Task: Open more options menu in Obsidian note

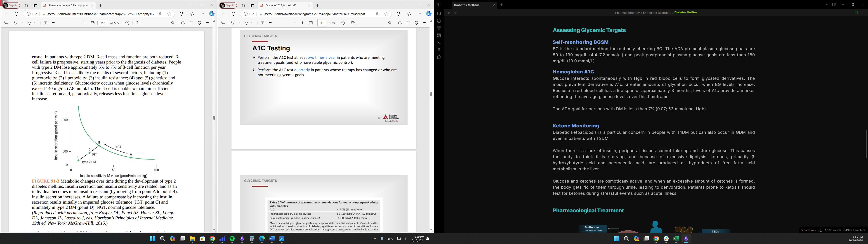Action: point(863,13)
